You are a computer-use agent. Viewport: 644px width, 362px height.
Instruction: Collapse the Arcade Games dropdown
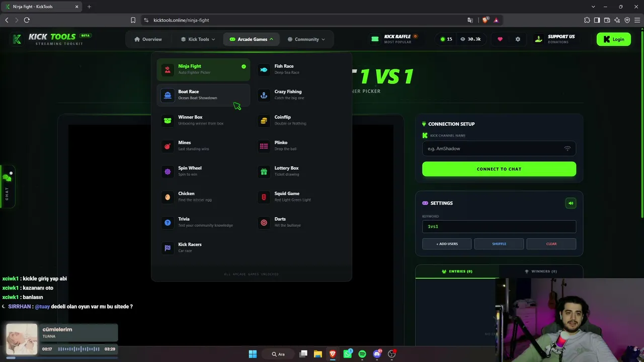click(252, 39)
